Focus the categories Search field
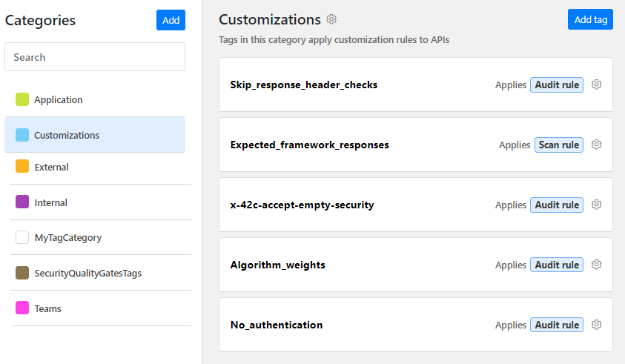 tap(95, 57)
